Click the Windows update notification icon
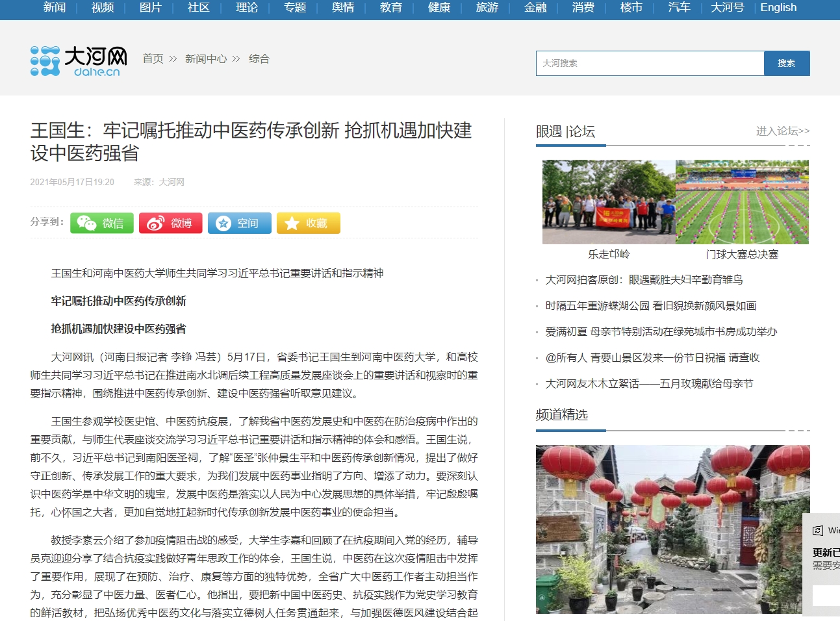The width and height of the screenshot is (840, 621). [x=818, y=531]
